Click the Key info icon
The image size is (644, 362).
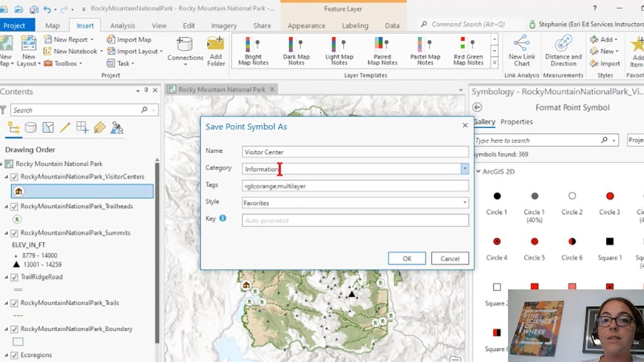point(222,218)
